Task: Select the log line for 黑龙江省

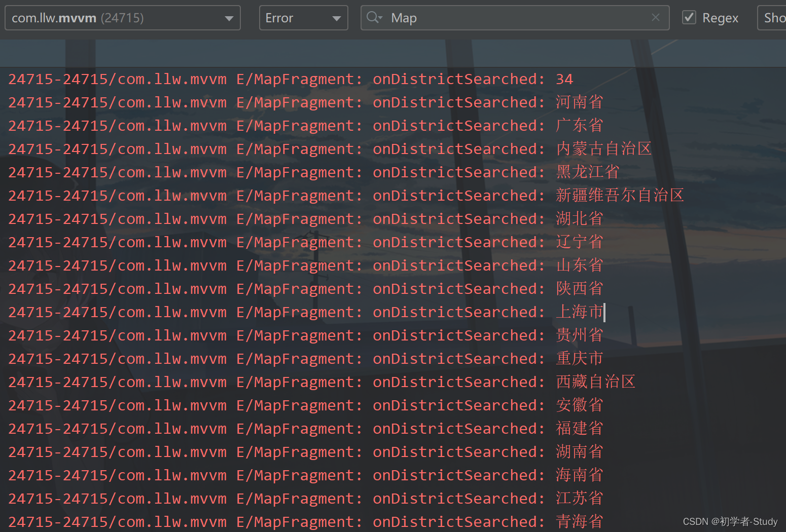Action: pyautogui.click(x=314, y=172)
